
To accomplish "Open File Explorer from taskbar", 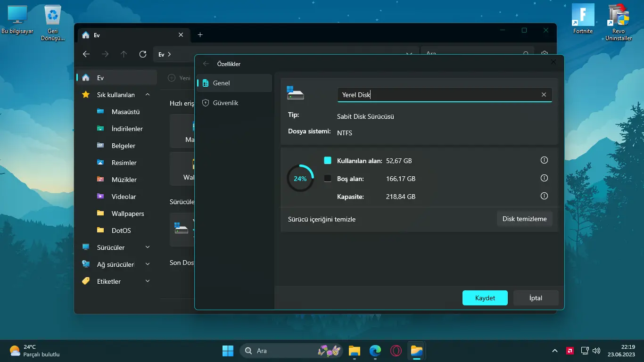I will coord(355,351).
